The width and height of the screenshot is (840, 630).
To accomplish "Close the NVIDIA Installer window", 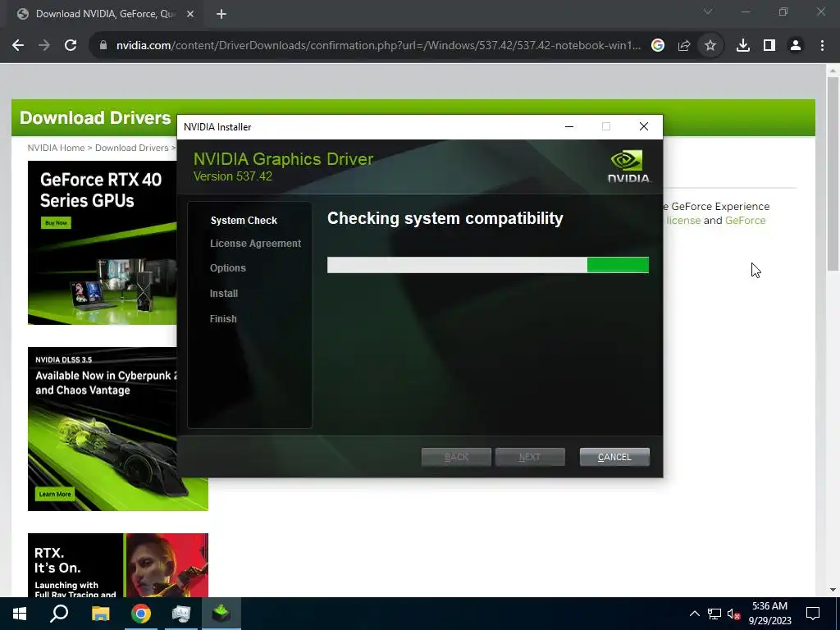I will click(x=644, y=126).
